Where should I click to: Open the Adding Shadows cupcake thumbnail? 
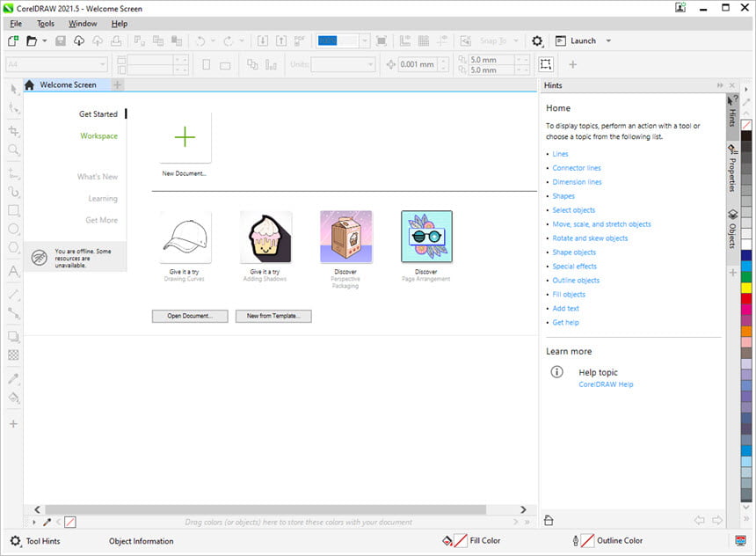click(265, 237)
